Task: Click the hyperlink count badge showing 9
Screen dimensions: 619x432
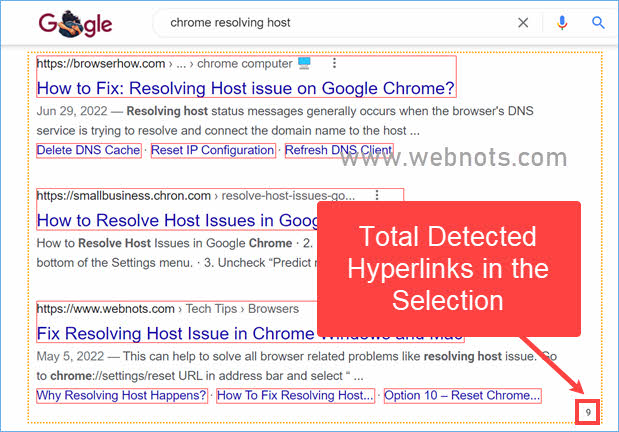Action: pyautogui.click(x=588, y=411)
